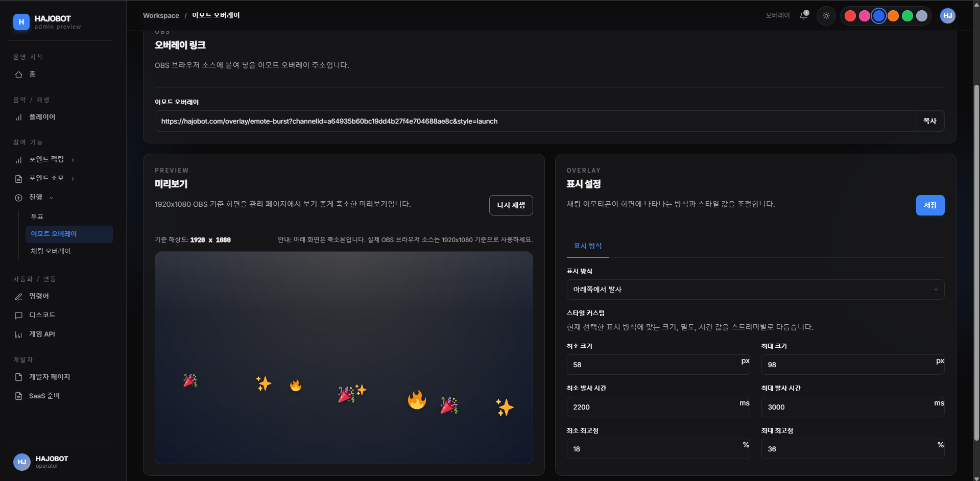Open 플레이어 in the sidebar
The image size is (980, 481).
point(42,117)
